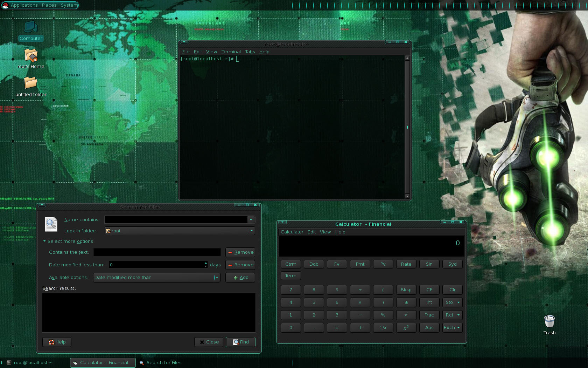Click the Calculator reciprocal 1/x button
Screen dimensions: 588x368
pos(383,328)
